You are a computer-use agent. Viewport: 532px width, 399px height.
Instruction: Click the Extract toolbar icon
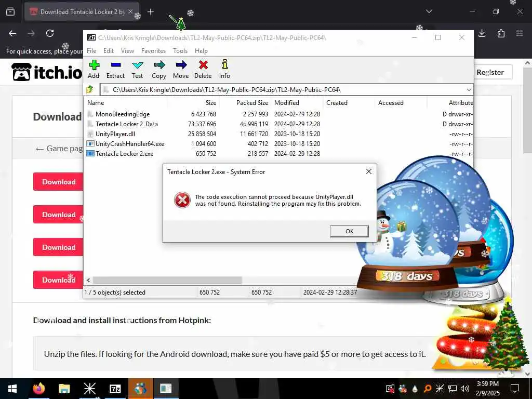[x=115, y=70]
